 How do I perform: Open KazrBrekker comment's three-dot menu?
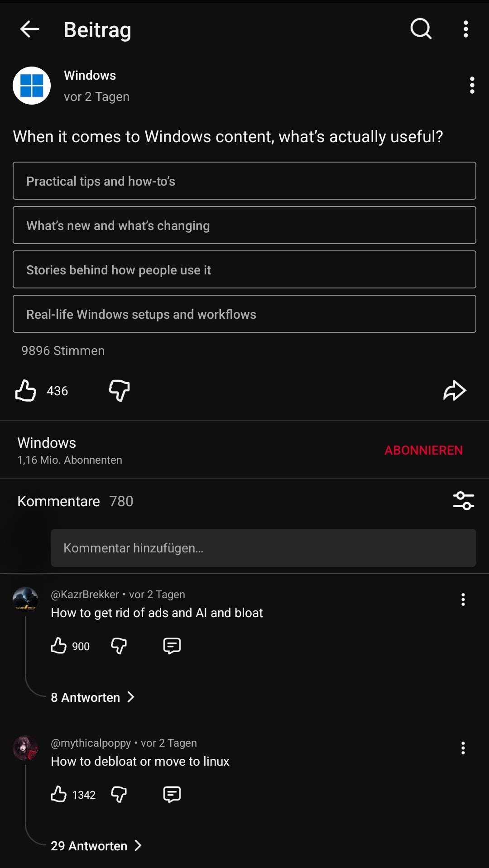pyautogui.click(x=463, y=599)
